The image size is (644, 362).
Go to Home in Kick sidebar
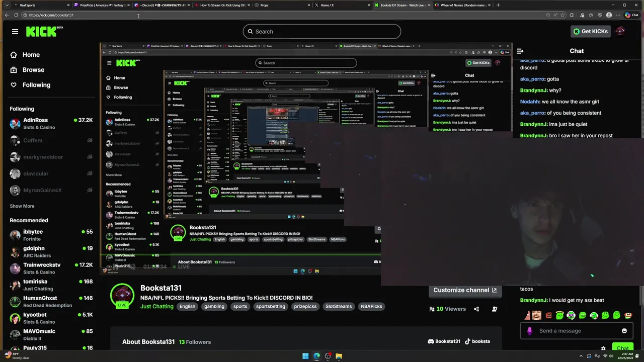(x=25, y=55)
